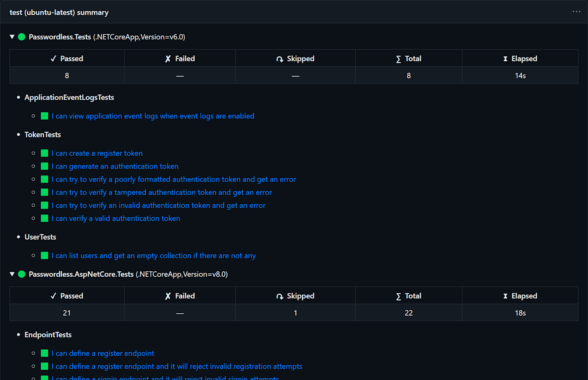Click the green status circle beside Passwordless.AspNetCore.Tests
This screenshot has width=588, height=380.
[22, 274]
